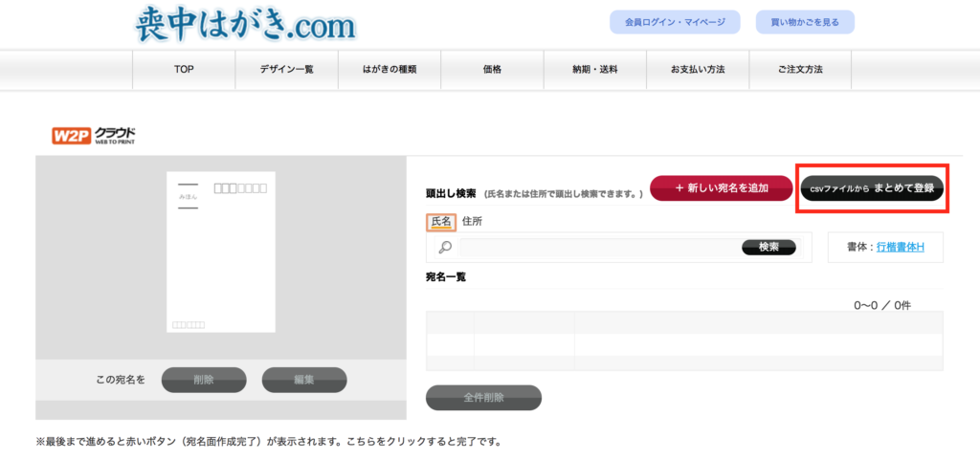Click csvファイルから まとめて登録 button
Viewport: 980px width, 460px height.
872,188
